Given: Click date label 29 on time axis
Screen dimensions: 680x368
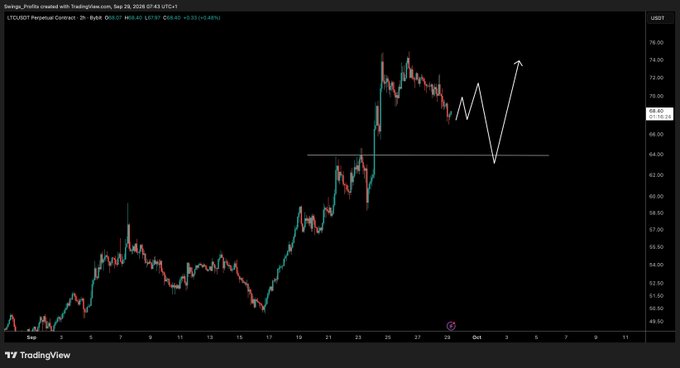Looking at the screenshot, I should click(447, 337).
